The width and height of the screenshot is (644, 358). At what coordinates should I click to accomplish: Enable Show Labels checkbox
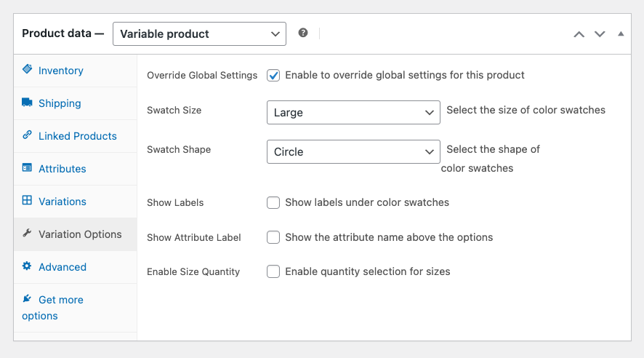click(x=273, y=202)
